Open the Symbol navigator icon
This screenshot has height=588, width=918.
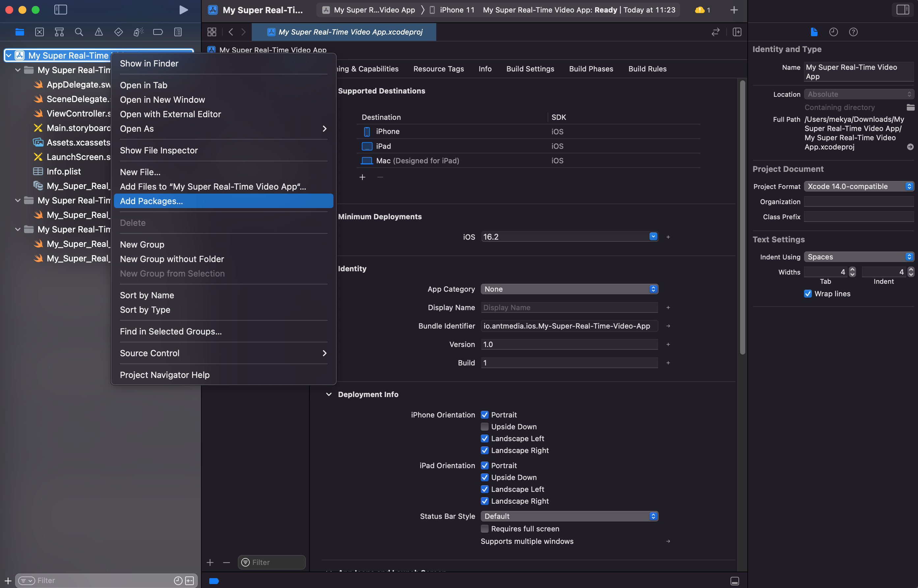pos(59,32)
